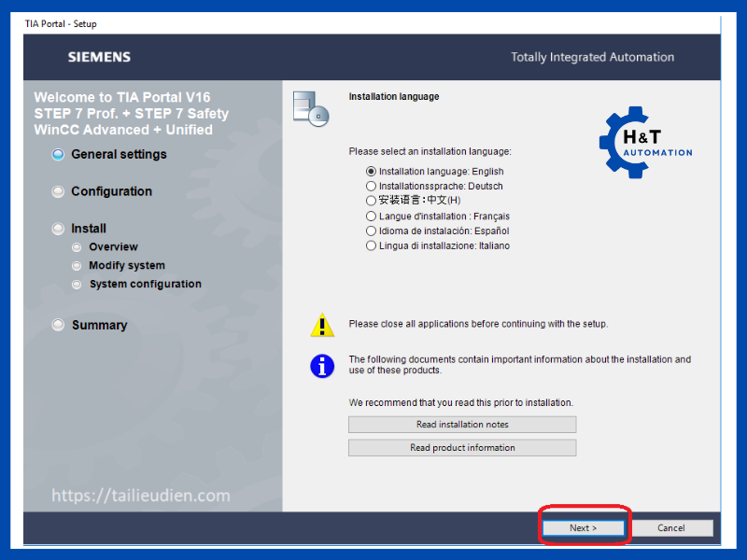Image resolution: width=747 pixels, height=560 pixels.
Task: Go to the Overview sub-step
Action: 113,247
